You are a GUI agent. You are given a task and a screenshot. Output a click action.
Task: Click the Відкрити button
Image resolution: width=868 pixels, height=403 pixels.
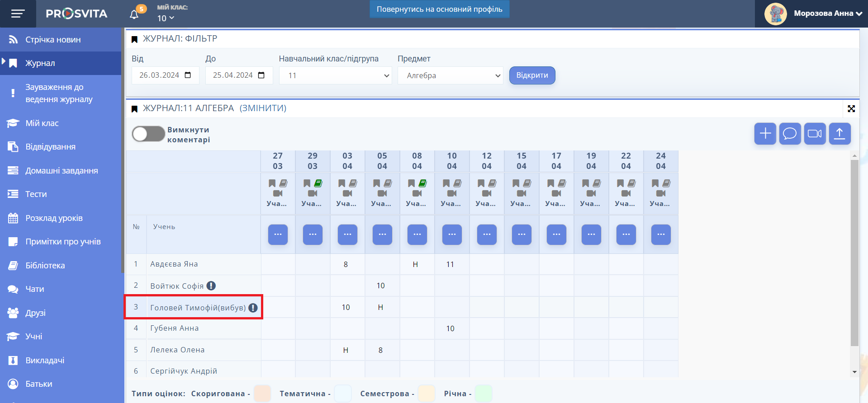tap(532, 75)
